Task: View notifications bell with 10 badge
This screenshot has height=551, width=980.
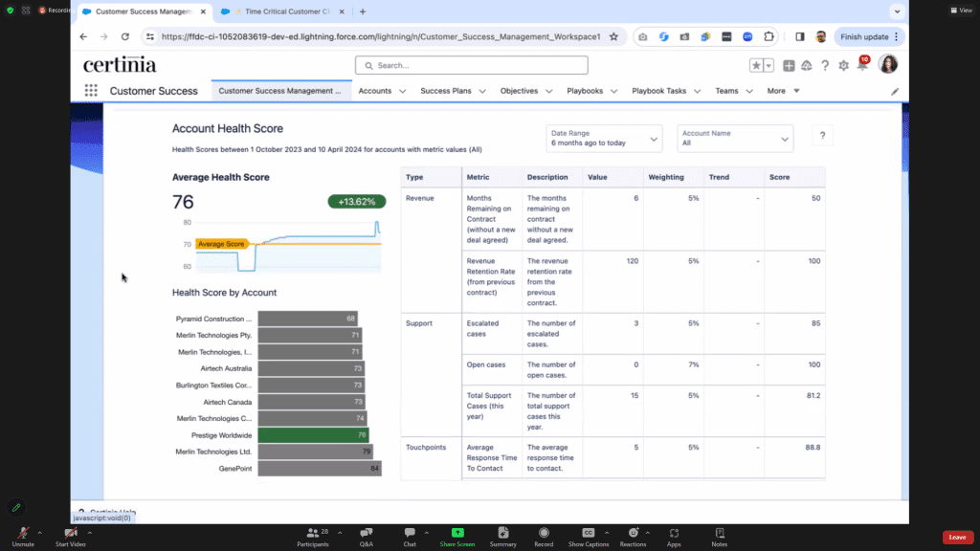Action: pyautogui.click(x=863, y=64)
